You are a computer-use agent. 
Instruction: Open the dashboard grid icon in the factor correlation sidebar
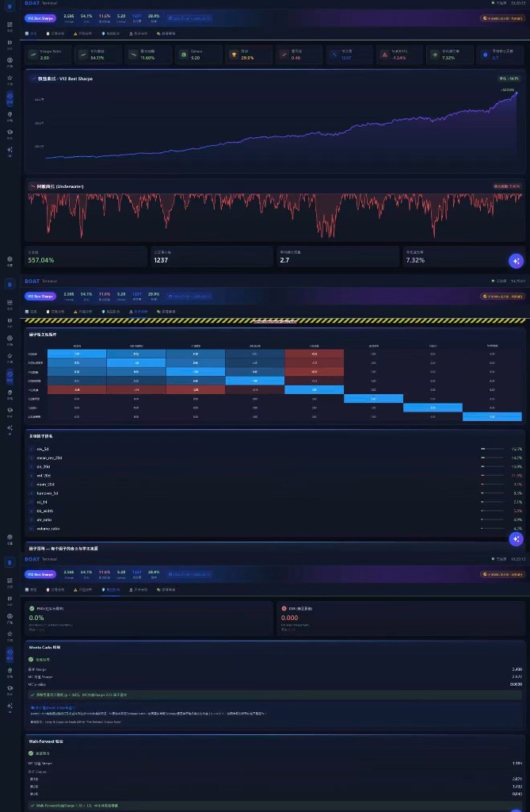tap(10, 303)
